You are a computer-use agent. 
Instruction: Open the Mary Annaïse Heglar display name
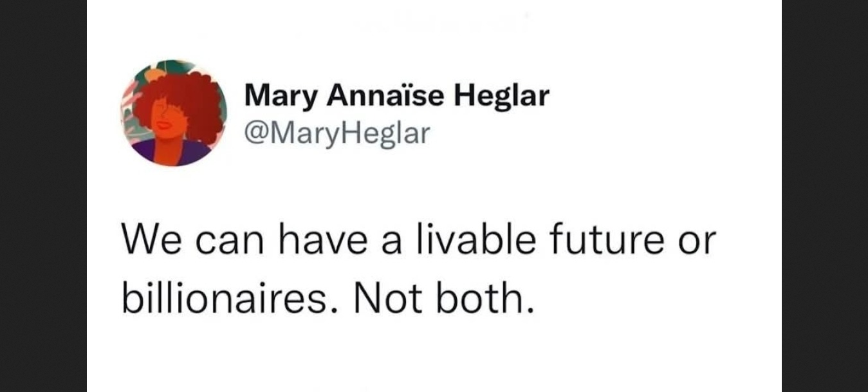click(396, 97)
